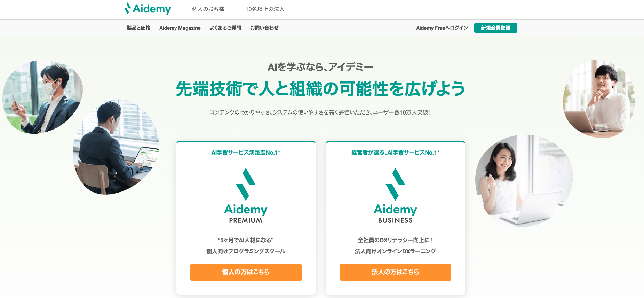The image size is (644, 298).
Task: Click the orange 法人の方はこちら button
Action: coord(395,272)
